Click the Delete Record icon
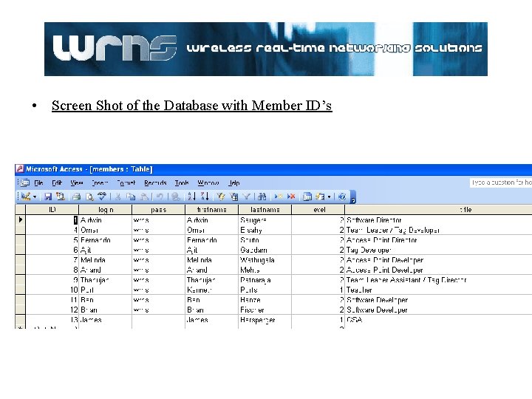532x399 pixels. (291, 197)
